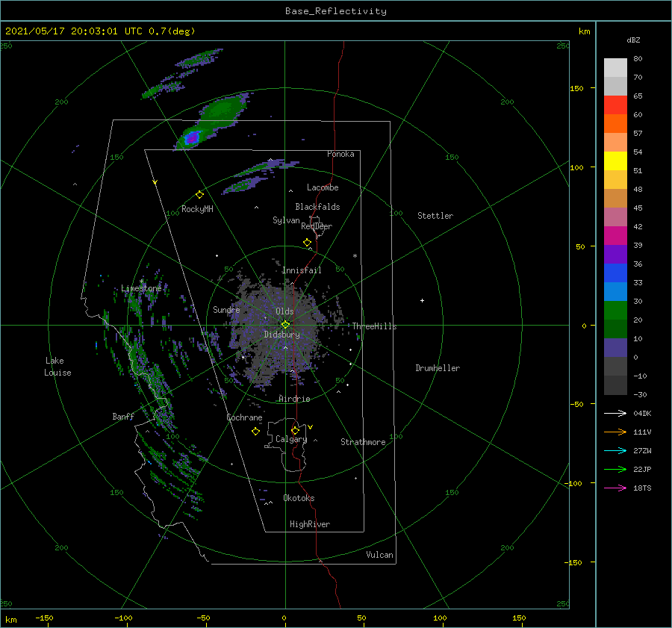Viewport: 672px width, 628px height.
Task: Pick the bright green 30 dBZ swatch
Action: (x=615, y=310)
